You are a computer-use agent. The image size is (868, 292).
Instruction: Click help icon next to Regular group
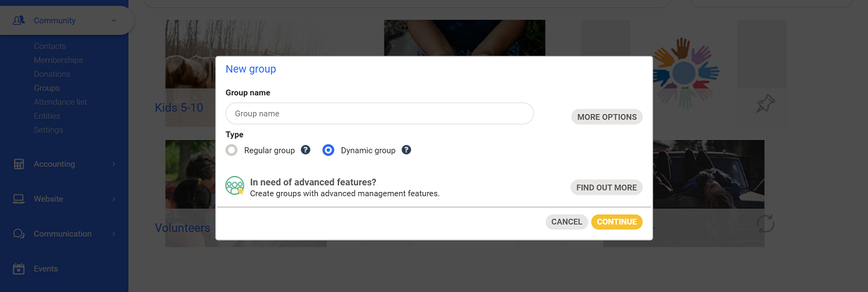coord(306,150)
